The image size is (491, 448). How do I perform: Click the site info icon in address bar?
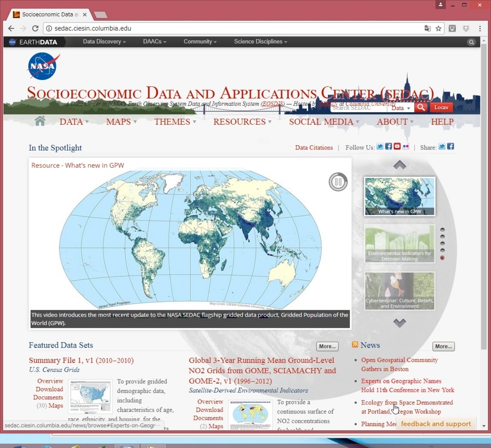point(49,28)
